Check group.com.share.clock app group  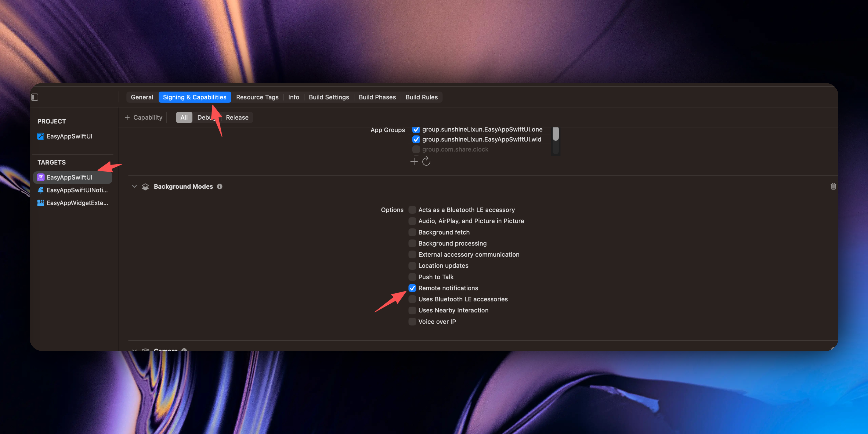point(416,149)
